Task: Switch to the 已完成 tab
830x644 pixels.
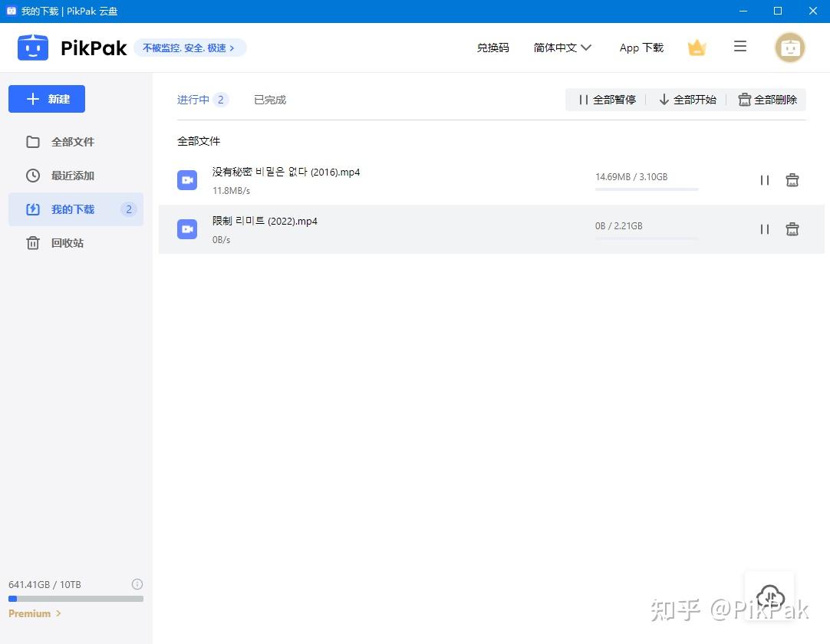Action: 269,99
